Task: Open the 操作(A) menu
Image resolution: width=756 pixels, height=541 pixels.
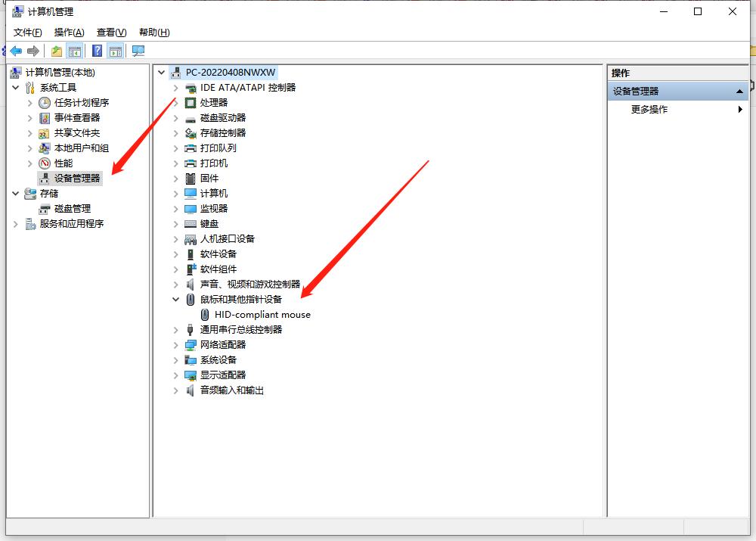Action: [70, 33]
